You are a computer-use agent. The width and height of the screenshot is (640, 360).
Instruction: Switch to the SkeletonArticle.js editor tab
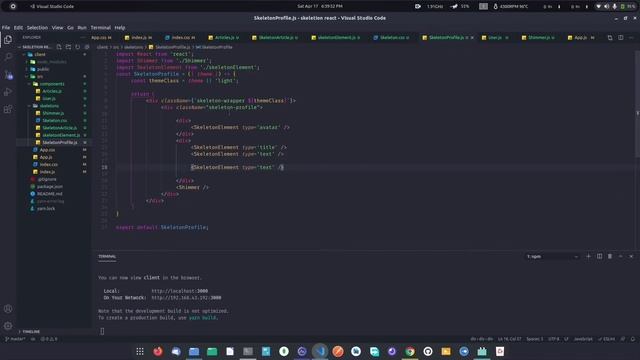[x=276, y=38]
